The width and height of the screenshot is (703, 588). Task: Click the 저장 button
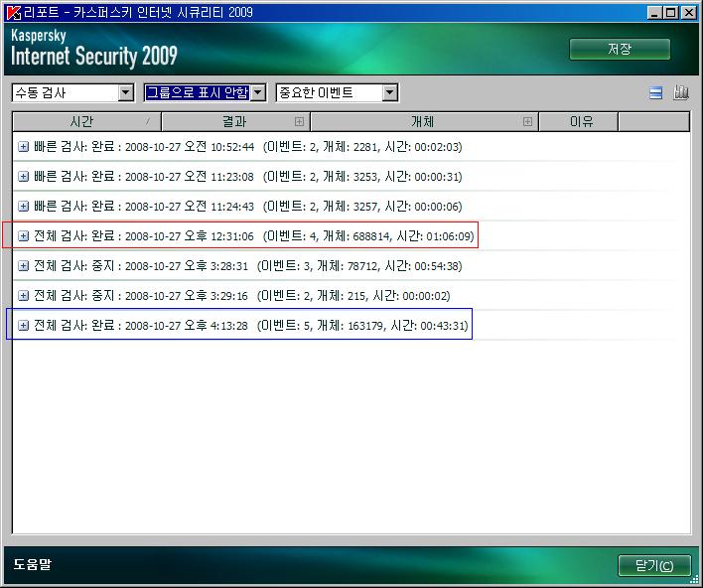(x=620, y=49)
